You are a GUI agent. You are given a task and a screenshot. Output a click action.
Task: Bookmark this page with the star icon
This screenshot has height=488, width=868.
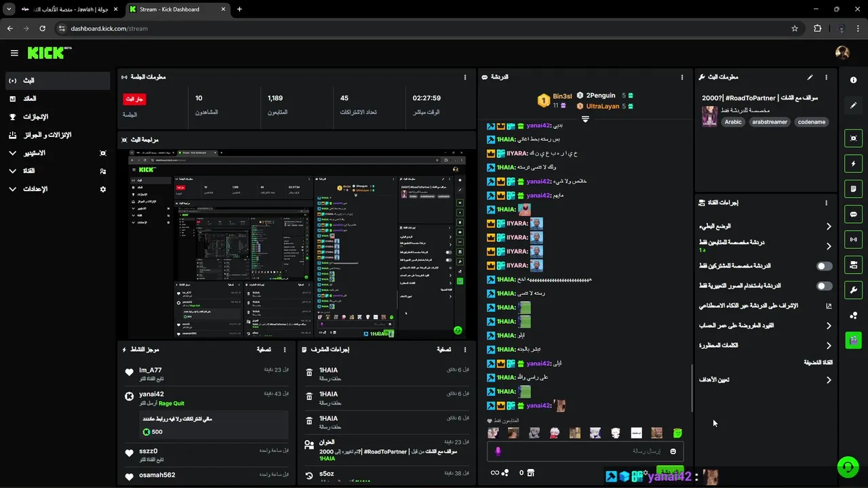coord(795,28)
